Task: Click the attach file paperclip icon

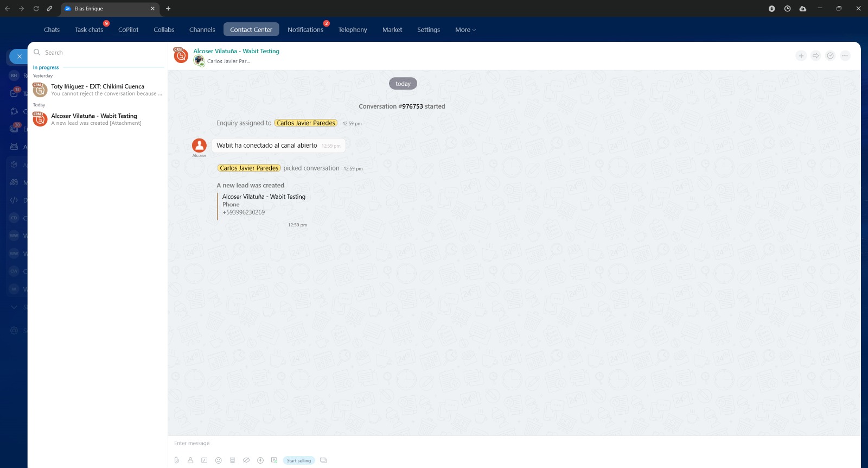Action: point(176,460)
